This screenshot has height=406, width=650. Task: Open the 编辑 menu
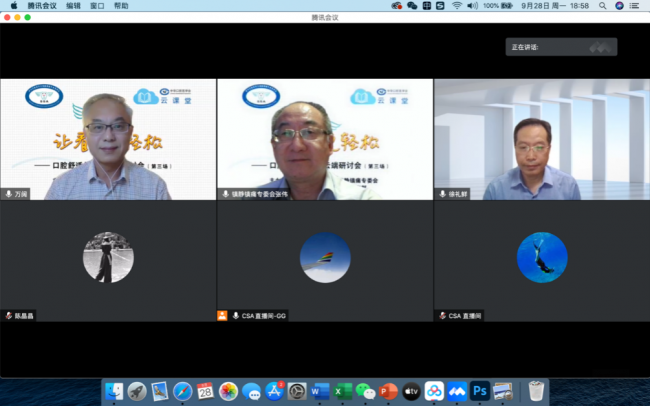pos(74,5)
